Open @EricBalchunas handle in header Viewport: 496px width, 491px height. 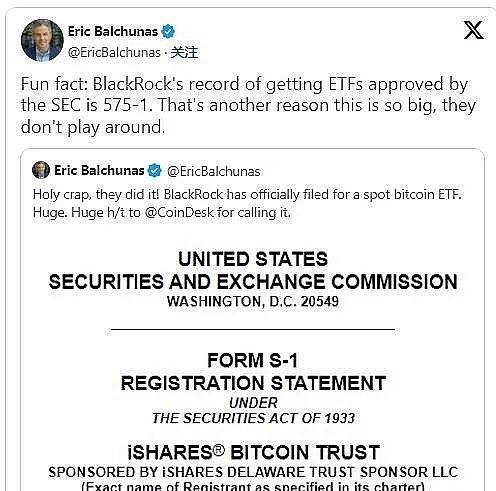(x=114, y=53)
